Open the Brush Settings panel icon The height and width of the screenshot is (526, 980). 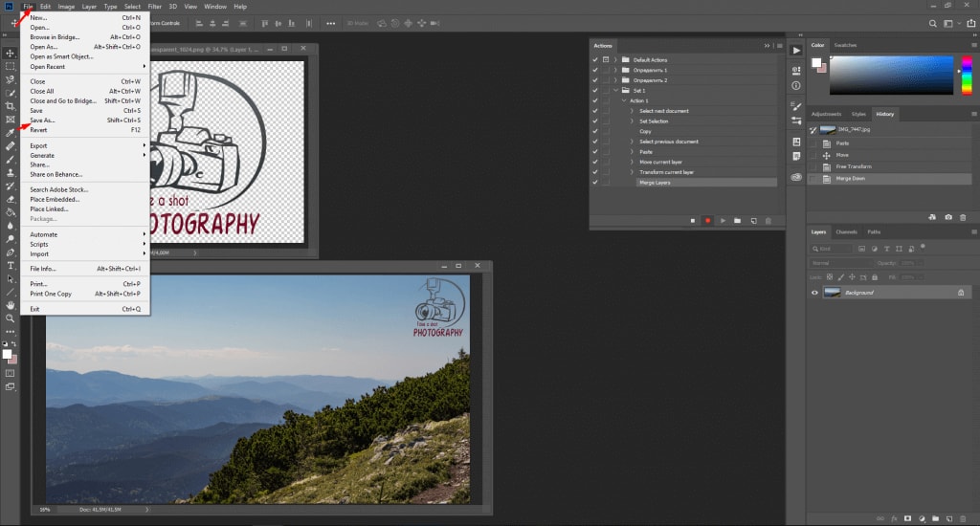tap(796, 106)
